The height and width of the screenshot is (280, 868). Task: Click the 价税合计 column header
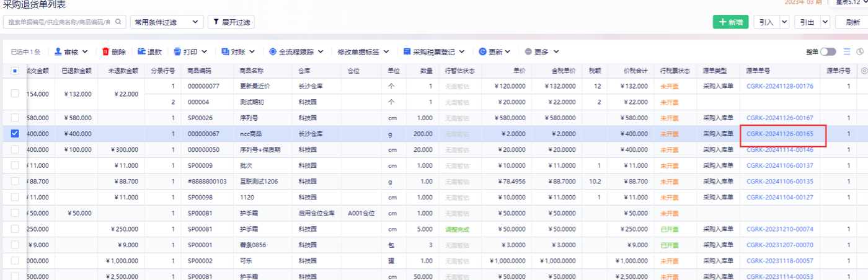point(635,71)
